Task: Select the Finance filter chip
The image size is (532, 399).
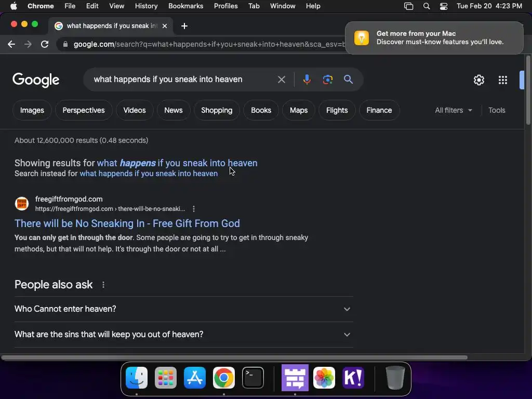Action: pos(379,110)
